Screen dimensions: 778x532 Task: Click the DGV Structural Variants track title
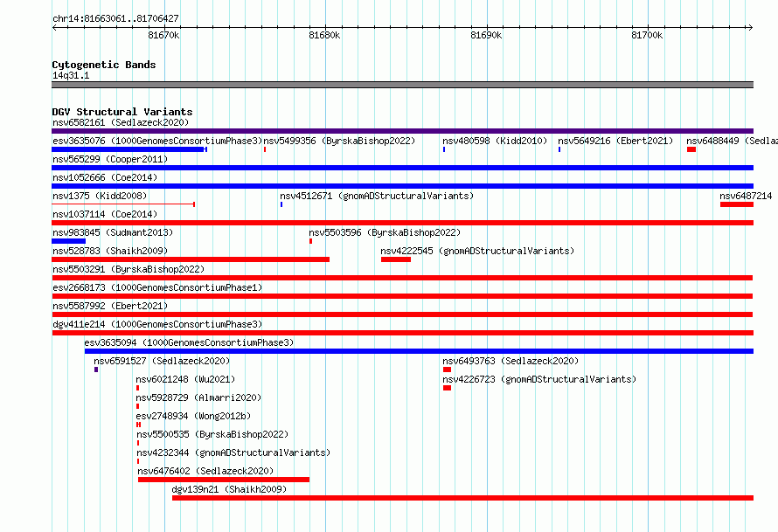122,112
